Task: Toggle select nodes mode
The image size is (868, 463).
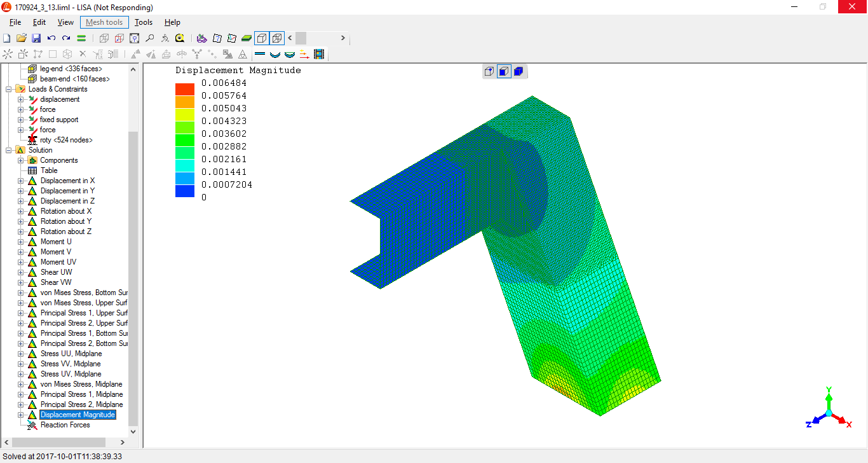Action: click(x=489, y=71)
